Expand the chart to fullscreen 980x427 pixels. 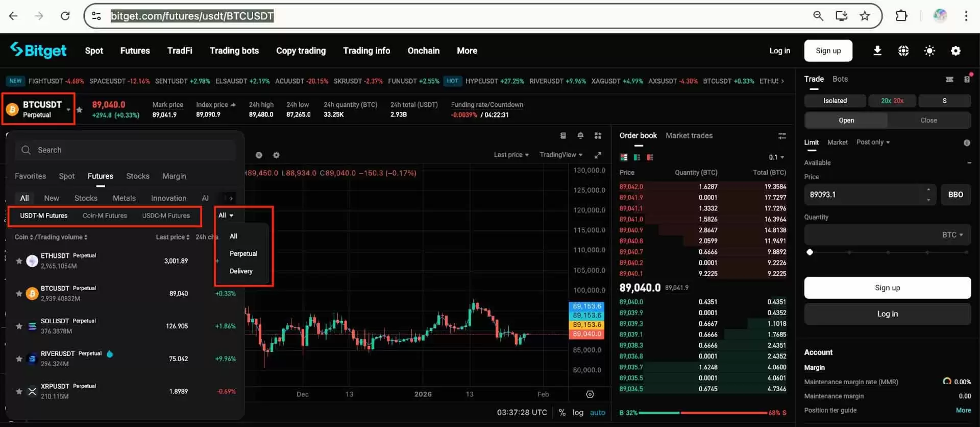(598, 155)
